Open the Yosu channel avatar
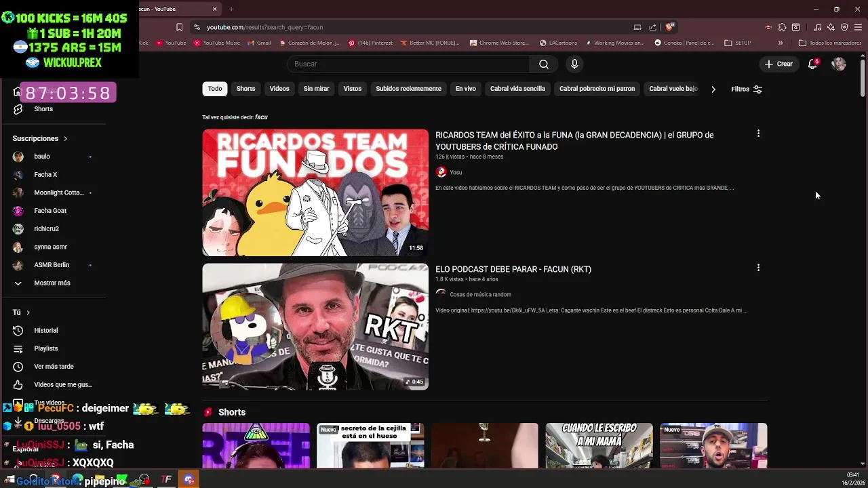 click(x=441, y=172)
